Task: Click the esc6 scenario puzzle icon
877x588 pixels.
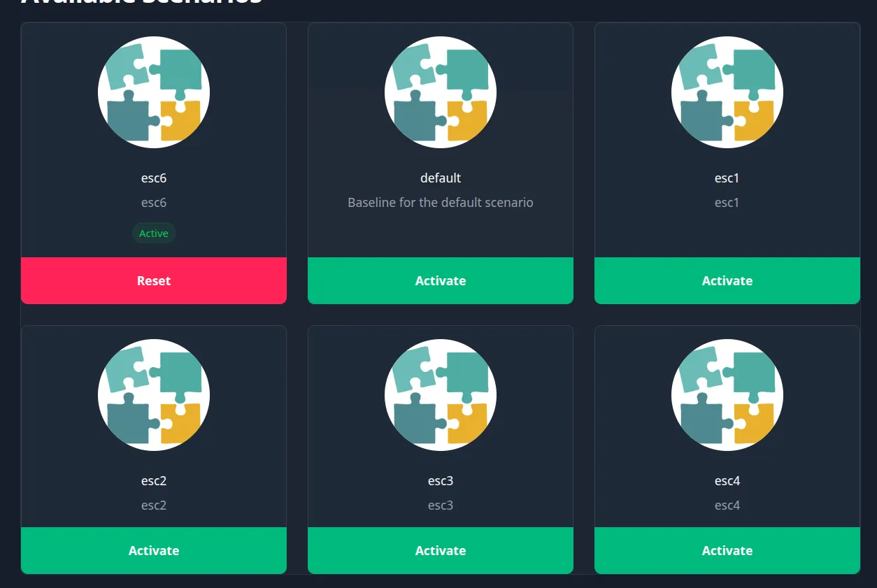Action: pos(154,92)
